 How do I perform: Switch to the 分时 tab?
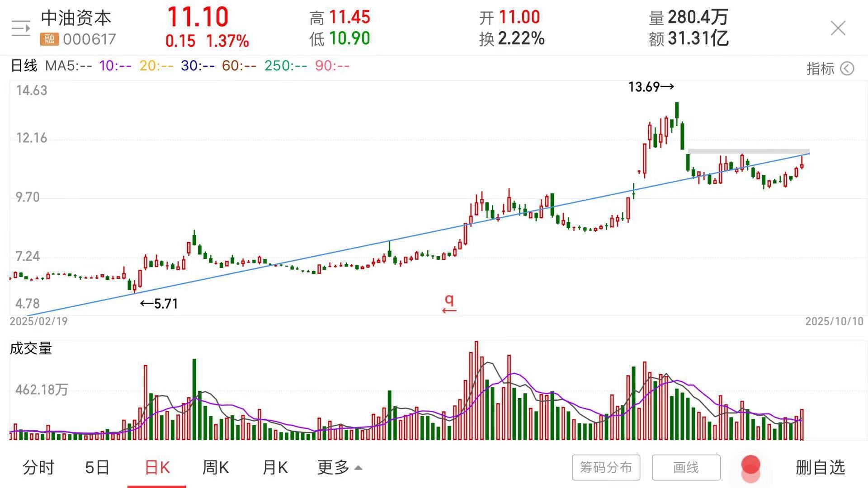38,467
